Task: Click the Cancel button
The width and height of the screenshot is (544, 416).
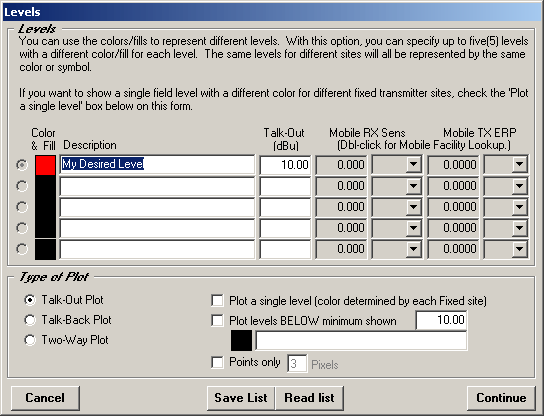Action: [45, 398]
